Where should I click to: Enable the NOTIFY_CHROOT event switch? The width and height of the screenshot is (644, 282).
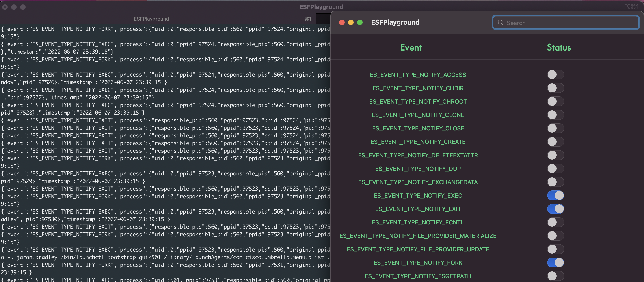tap(555, 101)
